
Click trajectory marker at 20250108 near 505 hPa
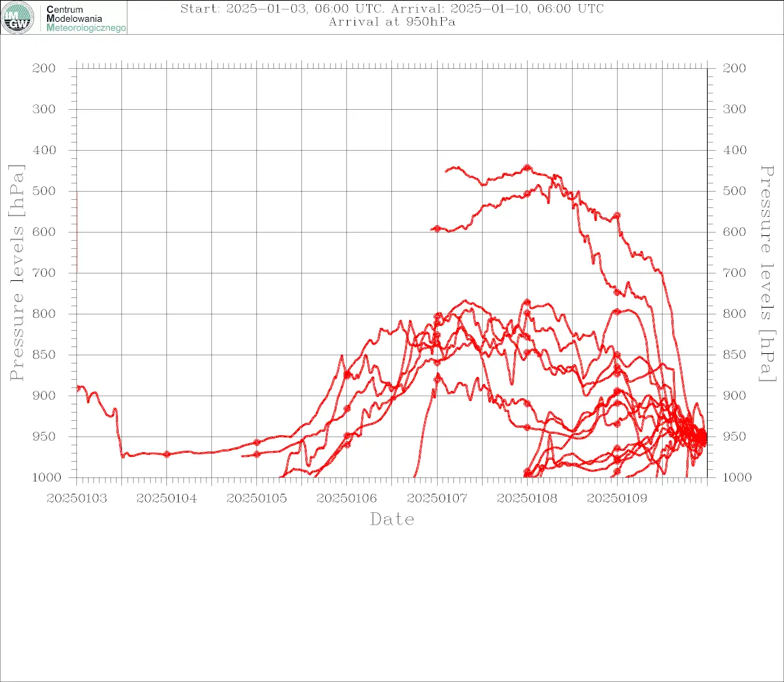527,194
